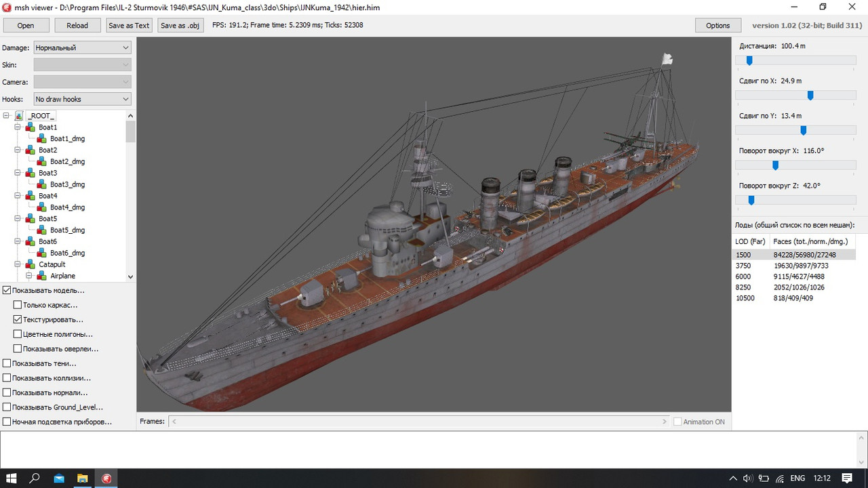868x488 pixels.
Task: Click the Boat1 mesh cubes icon
Action: point(31,127)
